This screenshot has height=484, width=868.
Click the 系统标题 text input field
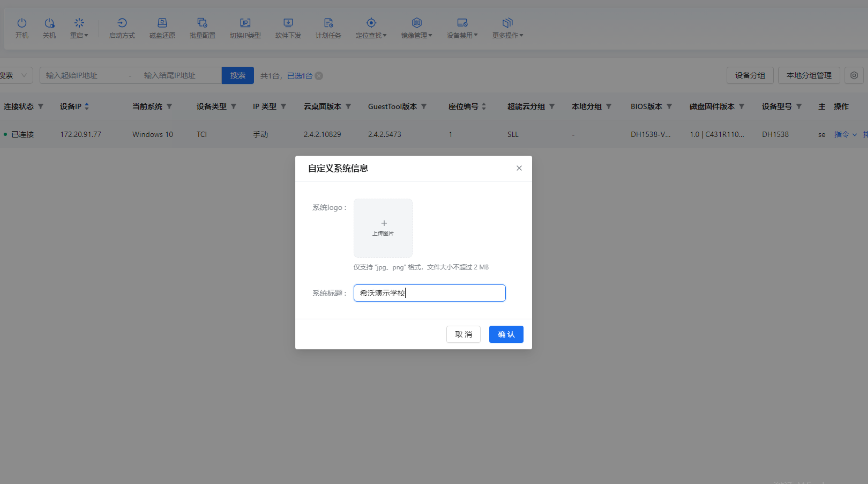[429, 293]
